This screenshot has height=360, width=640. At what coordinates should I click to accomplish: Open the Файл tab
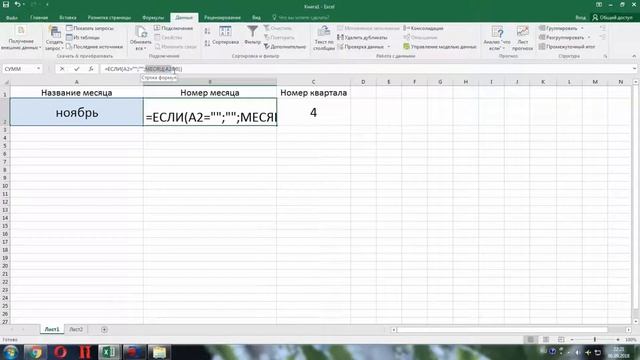(x=12, y=18)
